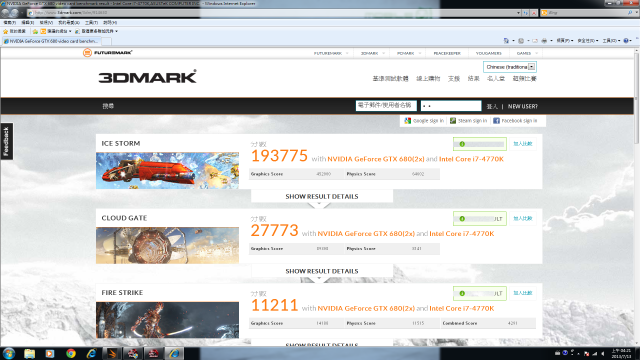640x360 pixels.
Task: Click the YOUGAMERS navigation link
Action: coord(489,53)
